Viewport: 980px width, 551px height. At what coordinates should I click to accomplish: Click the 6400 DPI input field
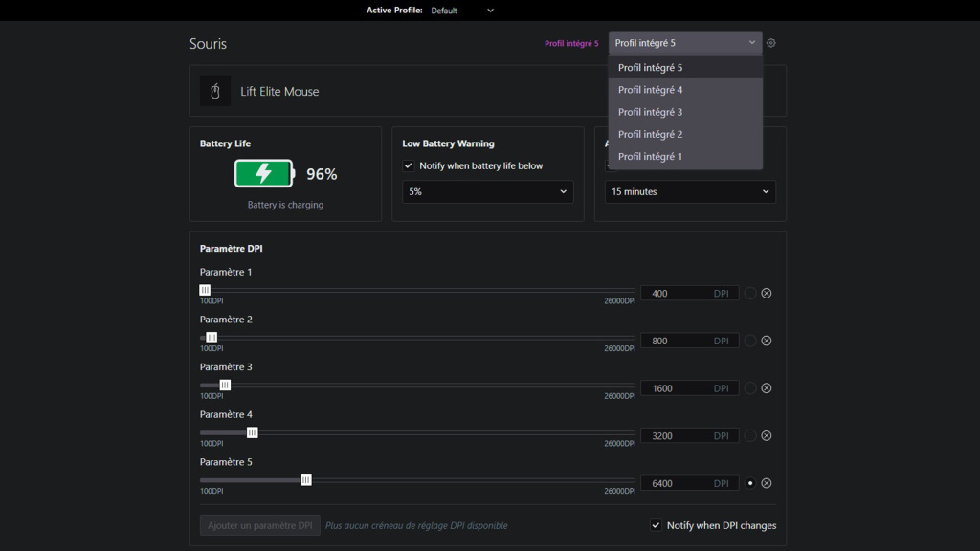pyautogui.click(x=690, y=483)
